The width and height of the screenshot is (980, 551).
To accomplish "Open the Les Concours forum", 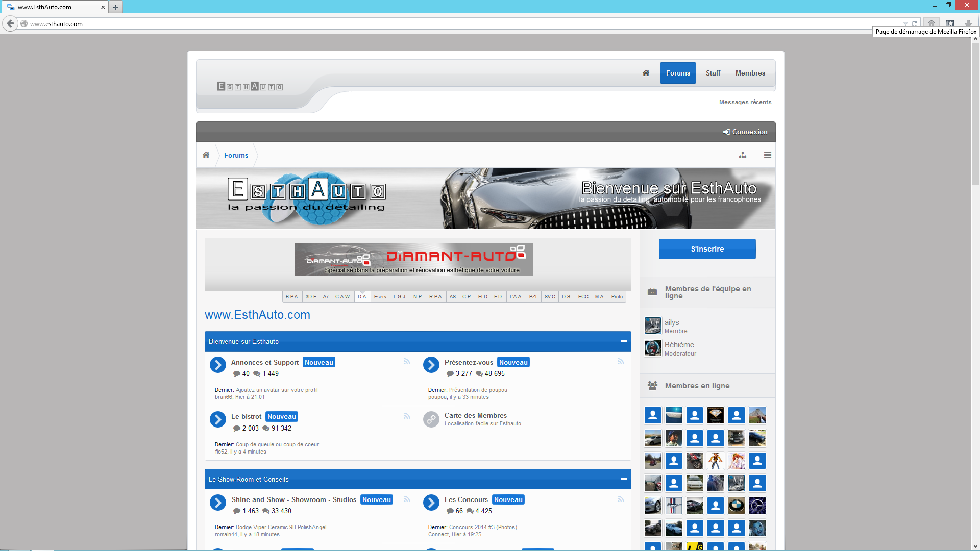I will coord(466,500).
